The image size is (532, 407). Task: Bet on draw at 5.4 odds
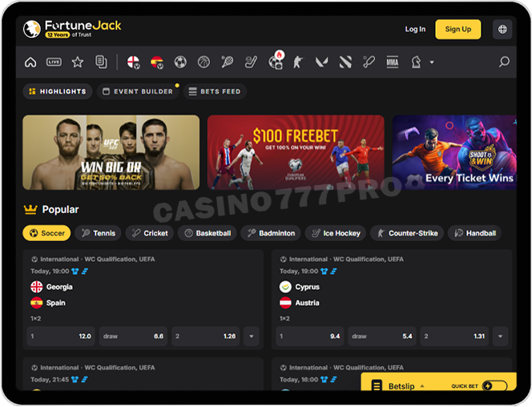(382, 336)
